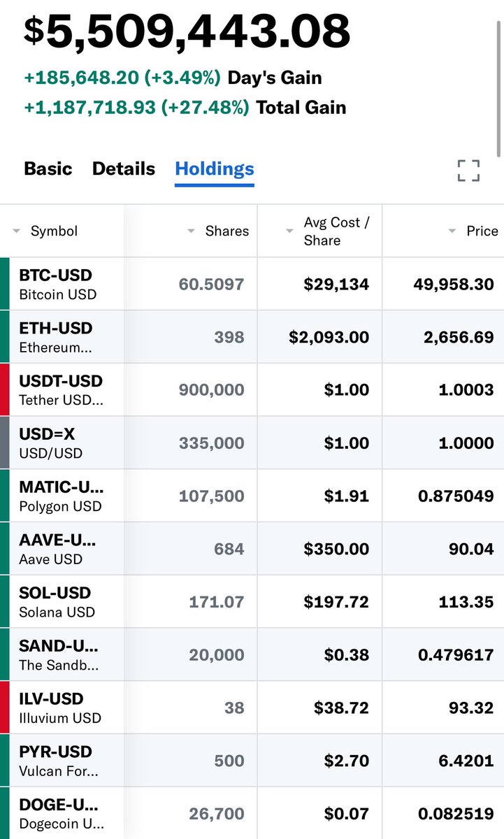Select the 398 shares cell

[191, 338]
